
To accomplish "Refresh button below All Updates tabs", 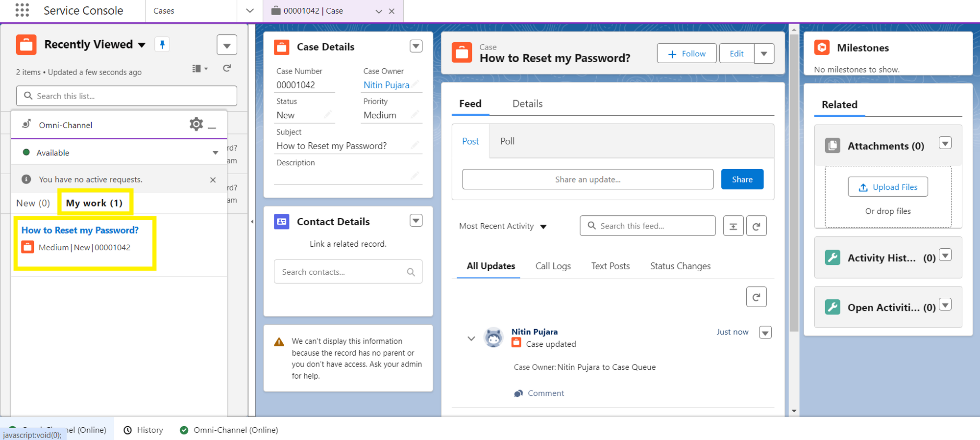I will (756, 297).
